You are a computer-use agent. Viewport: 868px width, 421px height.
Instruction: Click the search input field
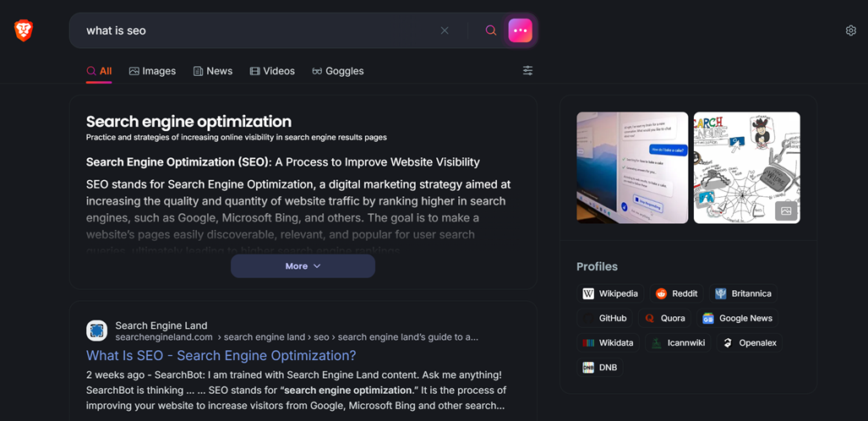point(254,30)
